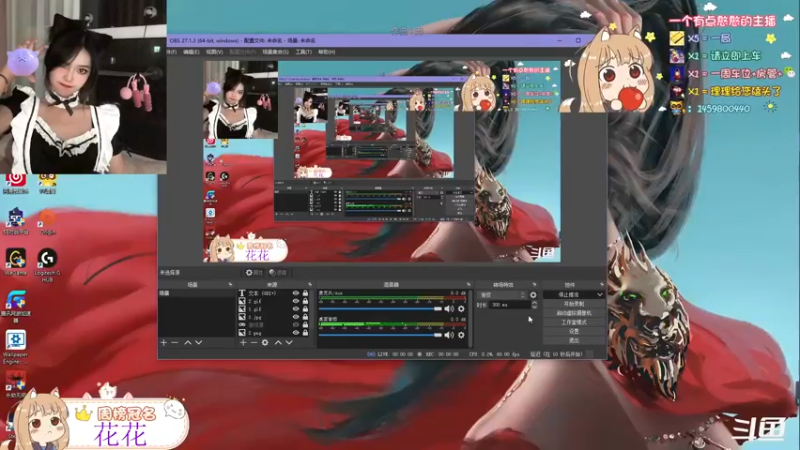Toggle lock on the hidden fifth source
The image size is (800, 450).
point(305,324)
